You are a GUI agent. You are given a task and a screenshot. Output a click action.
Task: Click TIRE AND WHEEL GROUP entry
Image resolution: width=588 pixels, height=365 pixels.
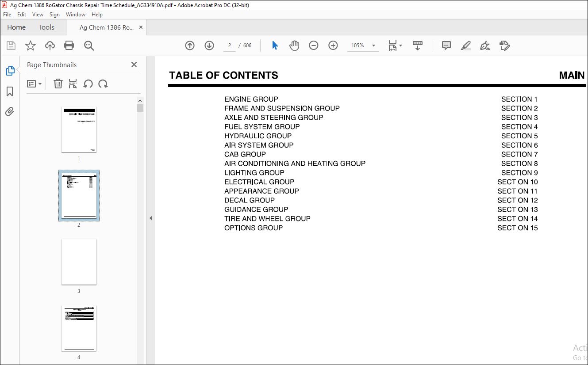tap(267, 219)
